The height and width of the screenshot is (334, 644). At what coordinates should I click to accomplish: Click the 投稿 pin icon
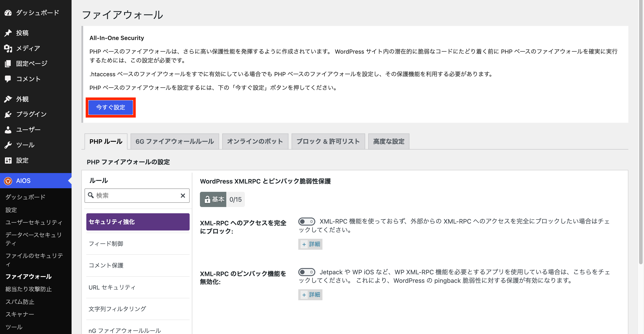pos(8,33)
